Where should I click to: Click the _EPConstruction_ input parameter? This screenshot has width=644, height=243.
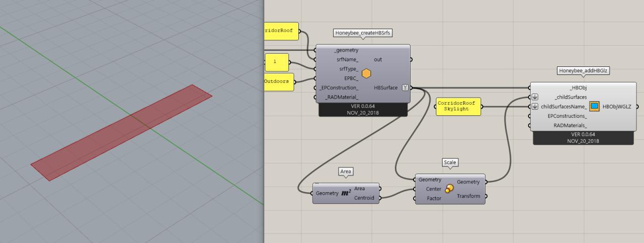(x=339, y=88)
